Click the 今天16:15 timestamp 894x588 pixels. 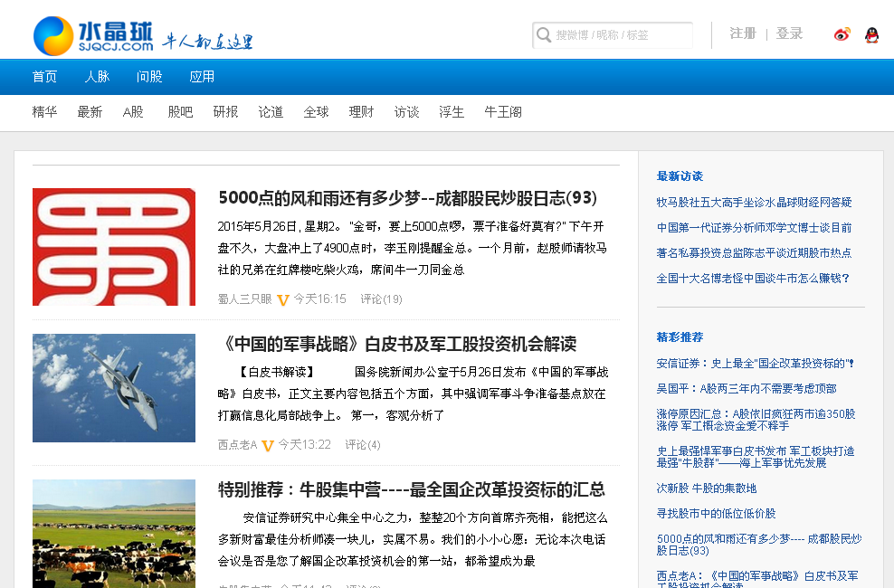pyautogui.click(x=319, y=299)
